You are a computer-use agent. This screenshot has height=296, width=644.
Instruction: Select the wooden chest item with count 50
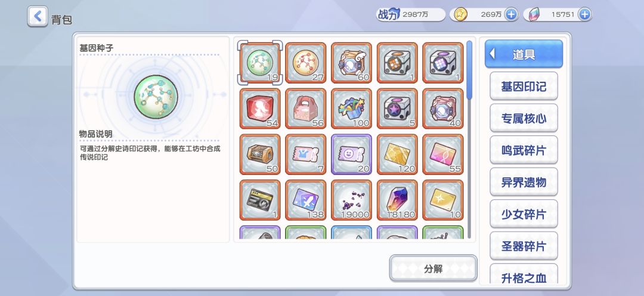pos(260,154)
